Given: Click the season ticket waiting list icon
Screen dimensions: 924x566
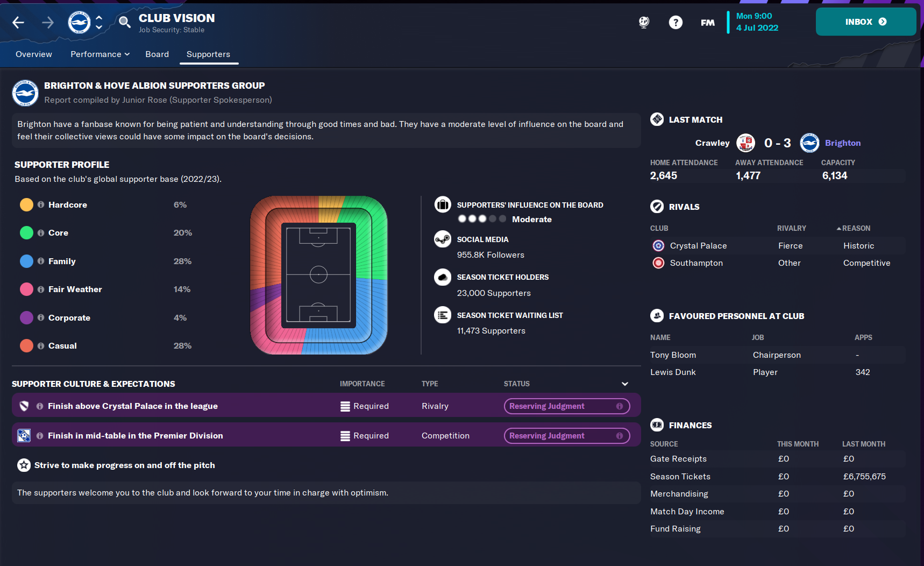Looking at the screenshot, I should pos(443,315).
